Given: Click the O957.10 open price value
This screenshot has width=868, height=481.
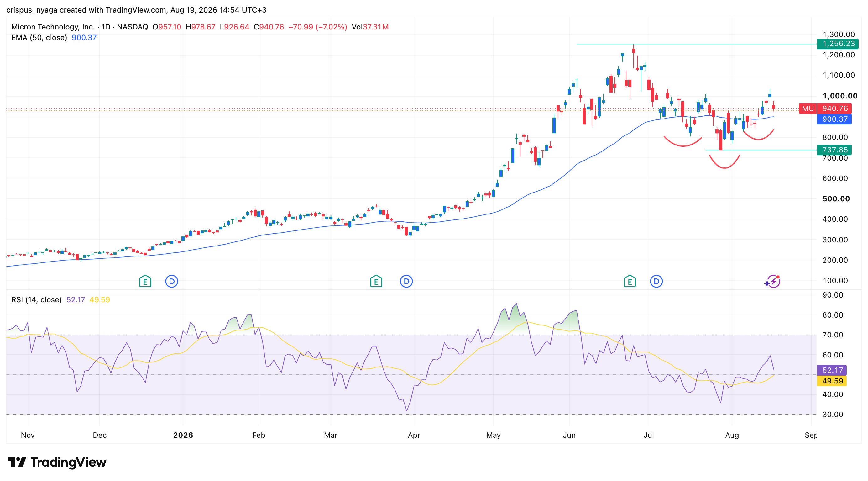Looking at the screenshot, I should click(x=167, y=27).
